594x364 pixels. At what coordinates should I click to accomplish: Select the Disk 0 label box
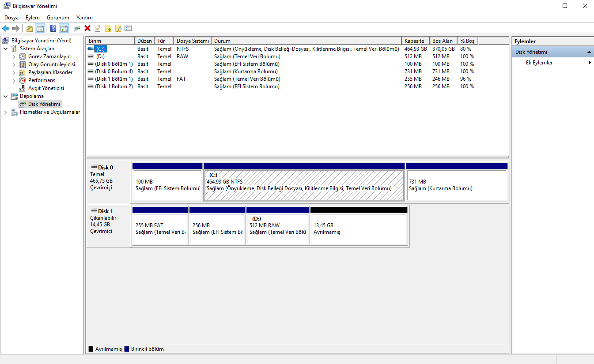click(x=109, y=182)
